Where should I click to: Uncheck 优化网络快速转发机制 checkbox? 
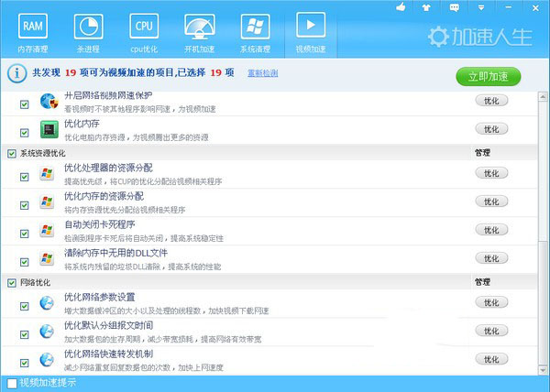click(x=24, y=363)
